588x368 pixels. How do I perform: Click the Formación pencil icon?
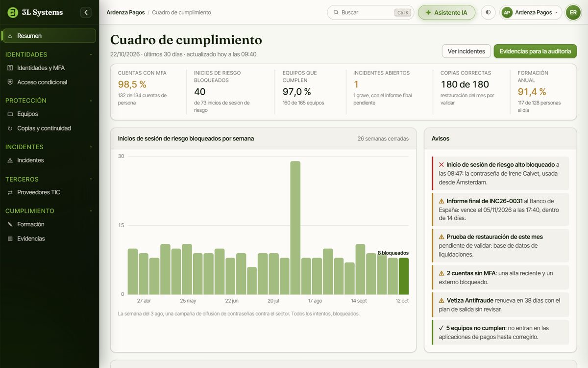click(x=10, y=224)
